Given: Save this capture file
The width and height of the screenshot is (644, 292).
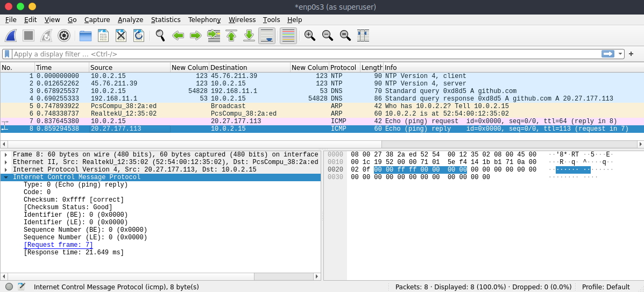Looking at the screenshot, I should click(103, 35).
